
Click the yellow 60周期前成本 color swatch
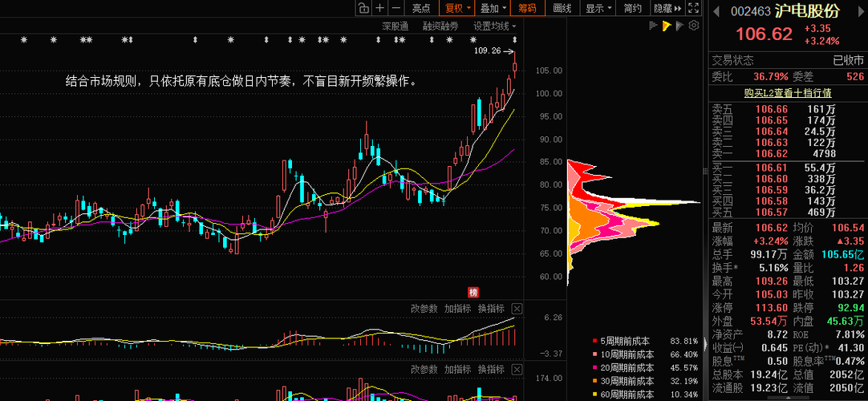pyautogui.click(x=594, y=395)
